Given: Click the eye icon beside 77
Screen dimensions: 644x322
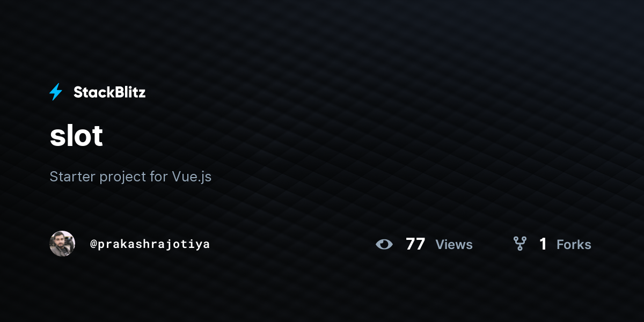Looking at the screenshot, I should [x=384, y=244].
